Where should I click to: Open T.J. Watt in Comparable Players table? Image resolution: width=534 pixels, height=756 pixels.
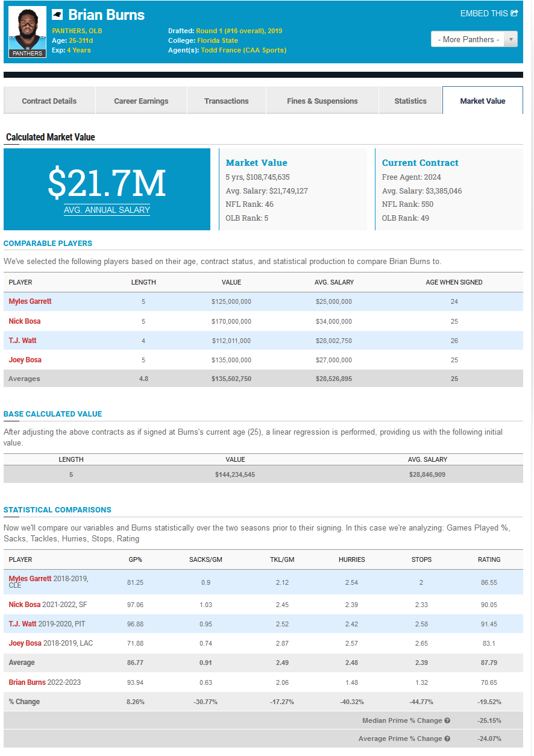tap(22, 341)
